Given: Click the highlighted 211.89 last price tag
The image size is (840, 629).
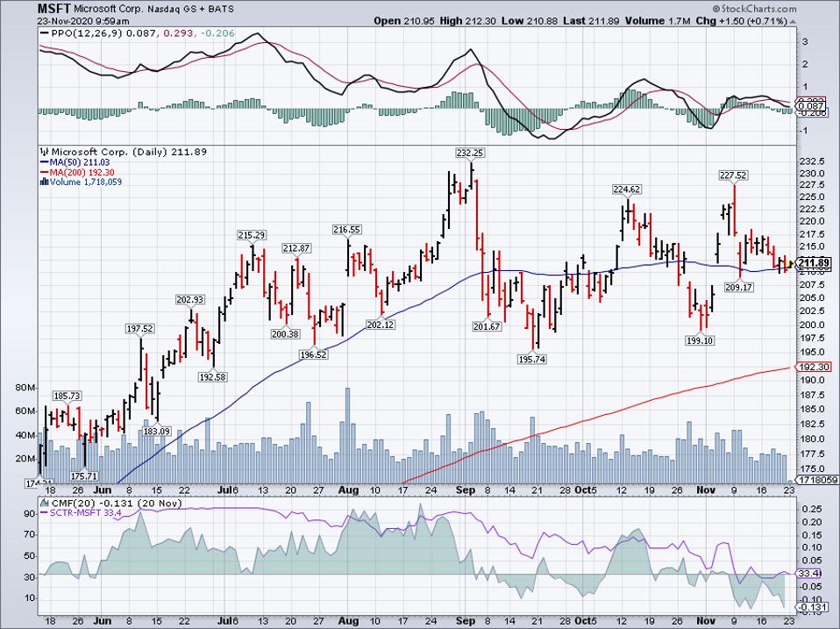Looking at the screenshot, I should pos(814,262).
